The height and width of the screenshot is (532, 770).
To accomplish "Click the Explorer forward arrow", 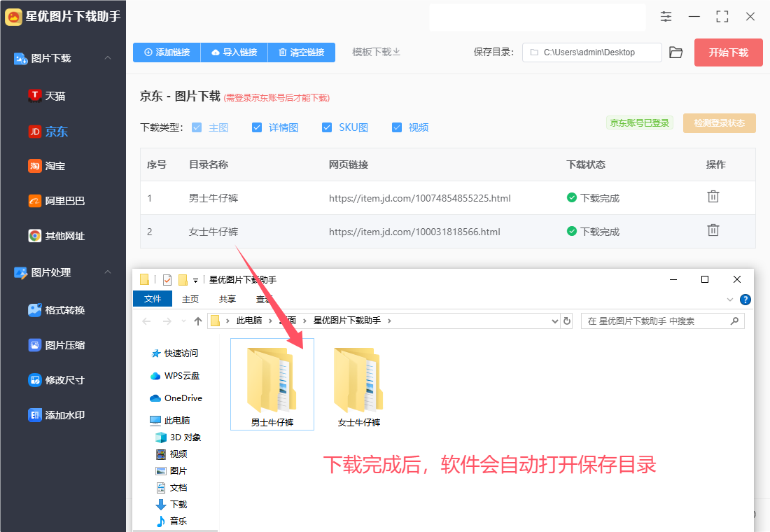I will coord(167,321).
